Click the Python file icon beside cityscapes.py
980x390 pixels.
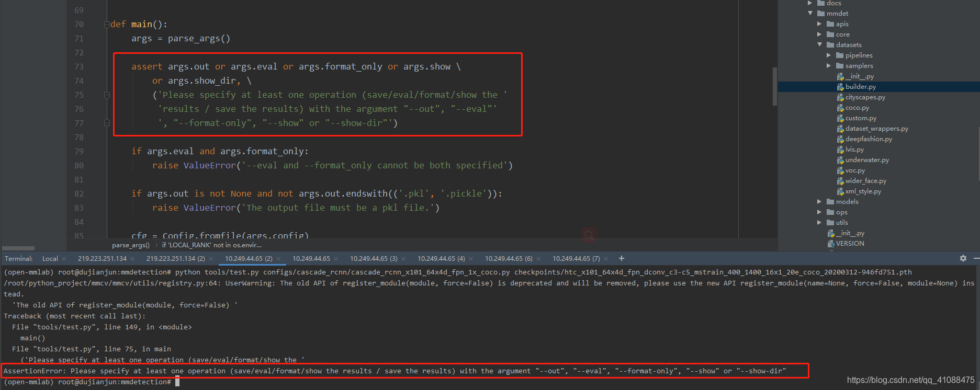pos(840,97)
